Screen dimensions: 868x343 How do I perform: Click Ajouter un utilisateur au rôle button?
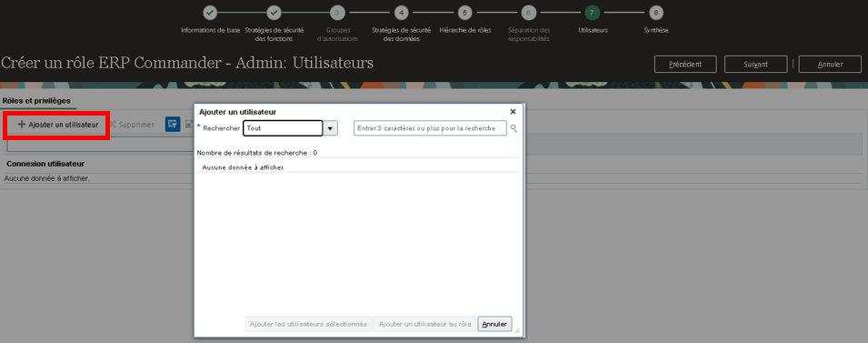[x=424, y=324]
